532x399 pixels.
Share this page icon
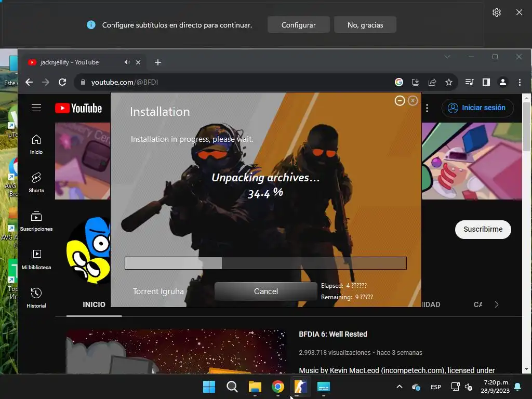click(x=432, y=82)
